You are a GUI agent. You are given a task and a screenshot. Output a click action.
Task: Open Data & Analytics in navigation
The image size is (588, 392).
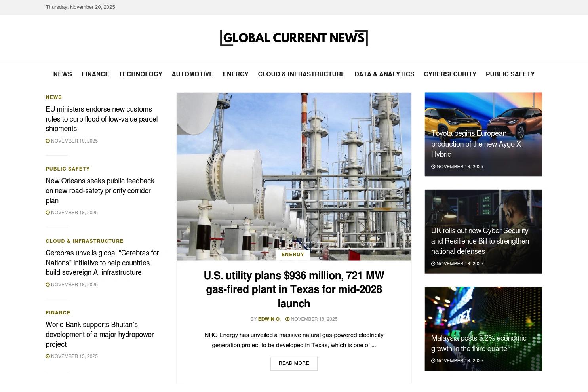(384, 74)
